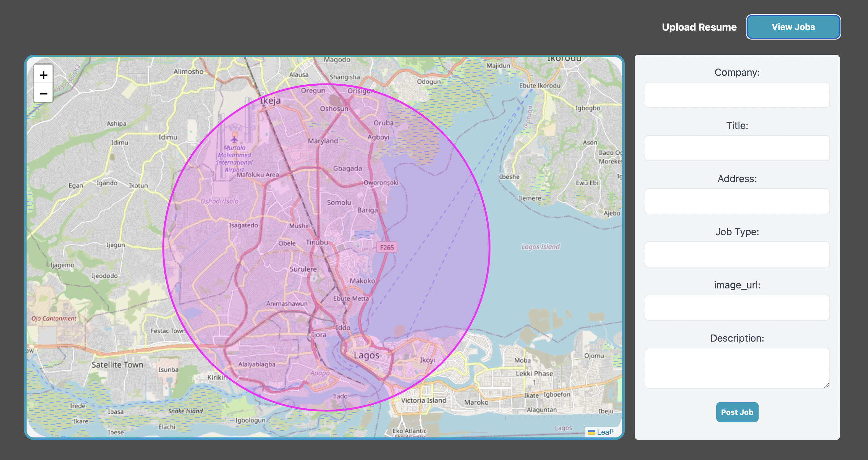Open the Upload Resume link
This screenshot has height=460, width=868.
point(699,27)
